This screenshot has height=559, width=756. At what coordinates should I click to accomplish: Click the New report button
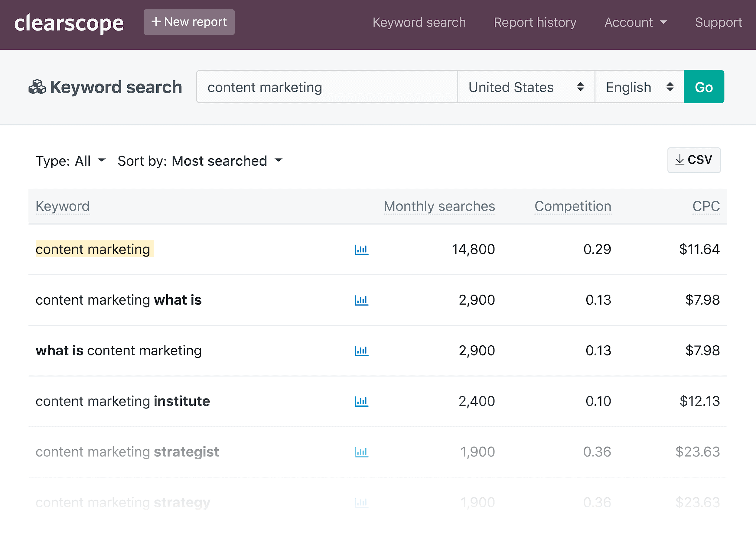189,22
